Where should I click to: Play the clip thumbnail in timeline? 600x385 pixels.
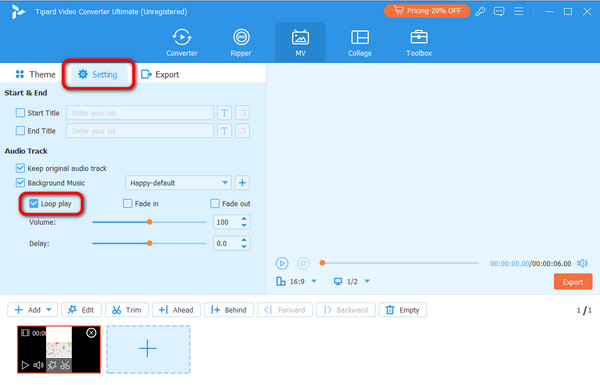(25, 365)
